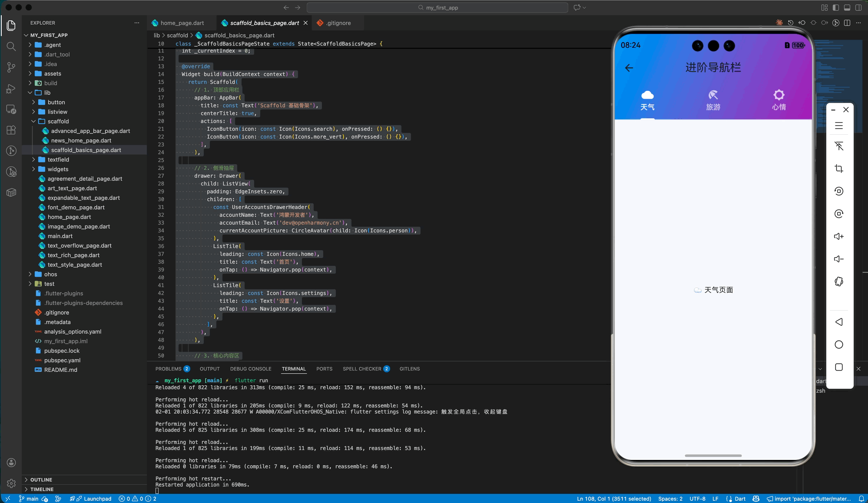Expand the OUTLINE section
This screenshot has height=503, width=868.
click(x=41, y=480)
